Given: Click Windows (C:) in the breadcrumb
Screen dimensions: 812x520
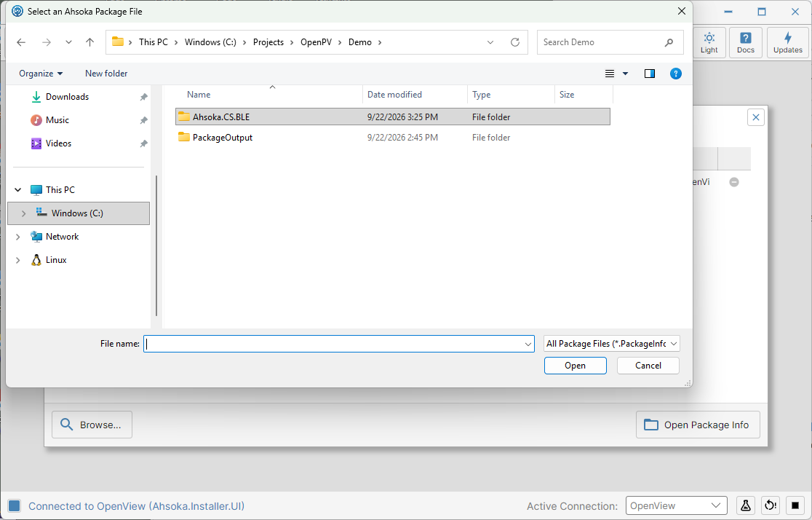Looking at the screenshot, I should click(210, 42).
